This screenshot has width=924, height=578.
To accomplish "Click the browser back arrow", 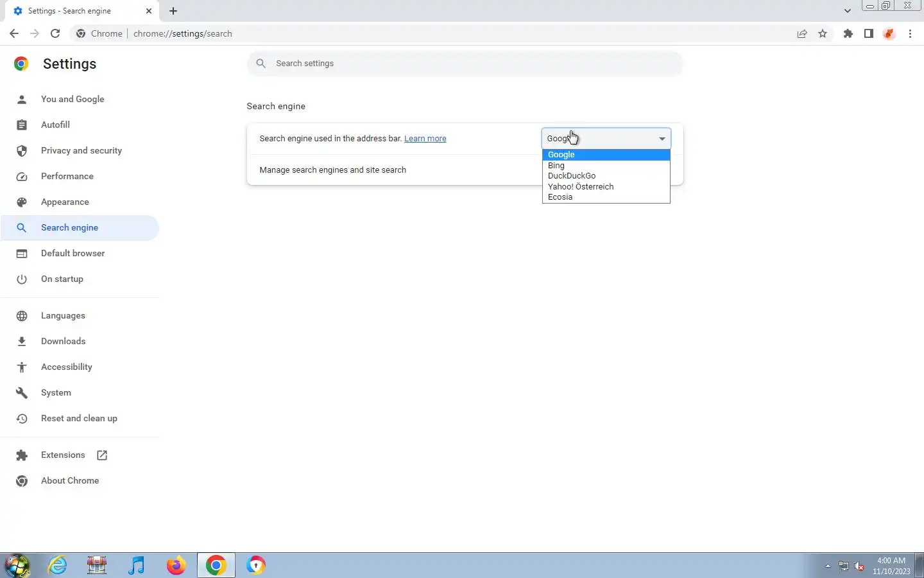I will point(14,33).
